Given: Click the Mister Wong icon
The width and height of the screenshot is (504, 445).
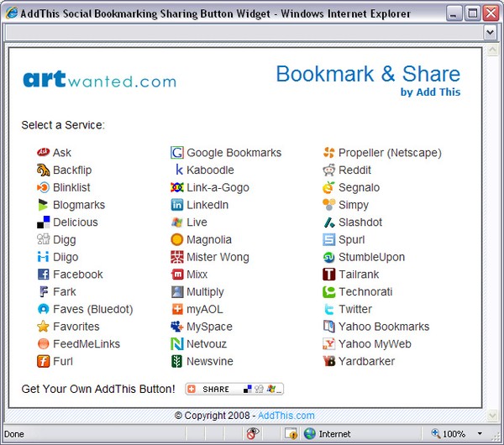Looking at the screenshot, I should (x=176, y=257).
